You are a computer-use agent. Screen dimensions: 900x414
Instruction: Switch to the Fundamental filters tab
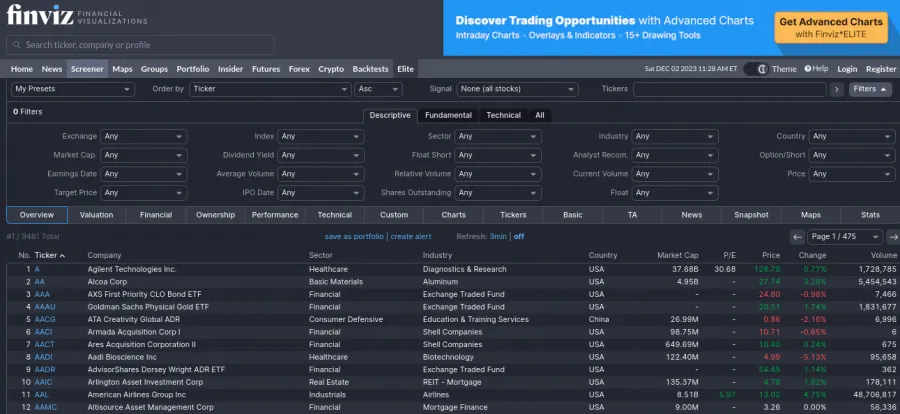(448, 115)
